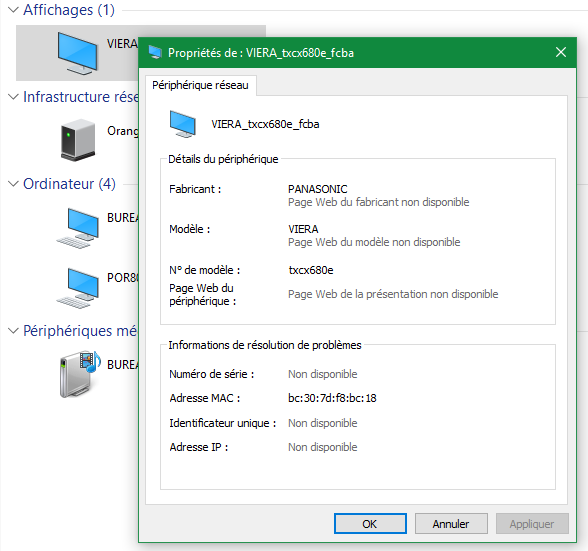The height and width of the screenshot is (551, 588).
Task: Click the MAC address bc:30:7d:f8:bc:18
Action: (x=332, y=398)
